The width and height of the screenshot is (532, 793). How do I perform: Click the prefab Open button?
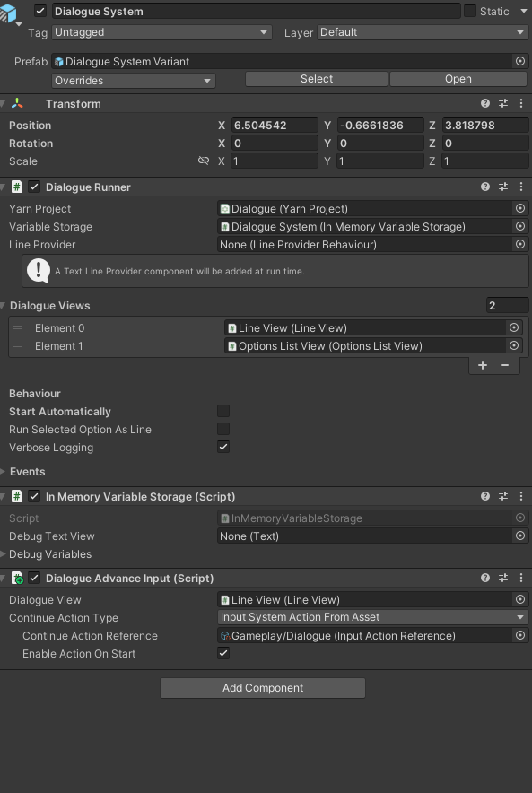tap(458, 79)
